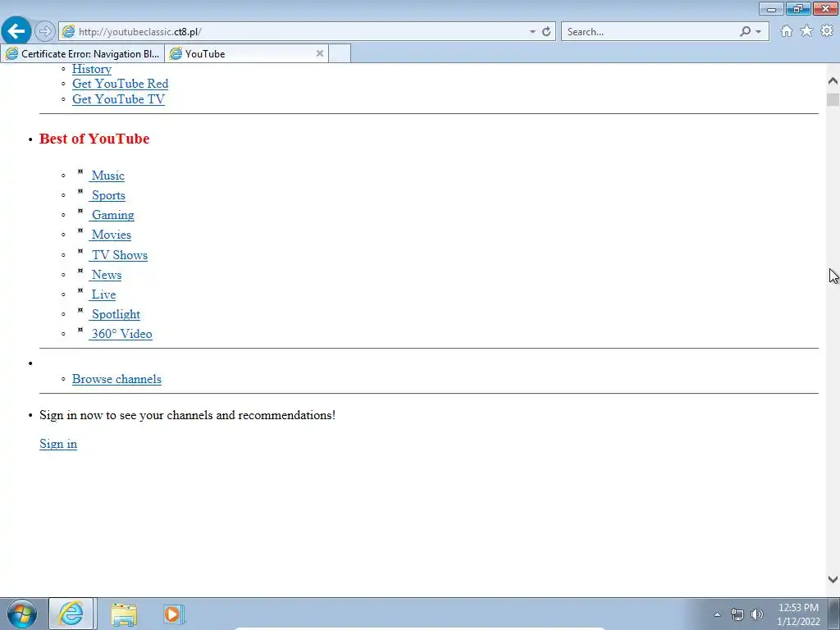This screenshot has height=630, width=840.
Task: Select the YouTube tab
Action: [x=246, y=53]
